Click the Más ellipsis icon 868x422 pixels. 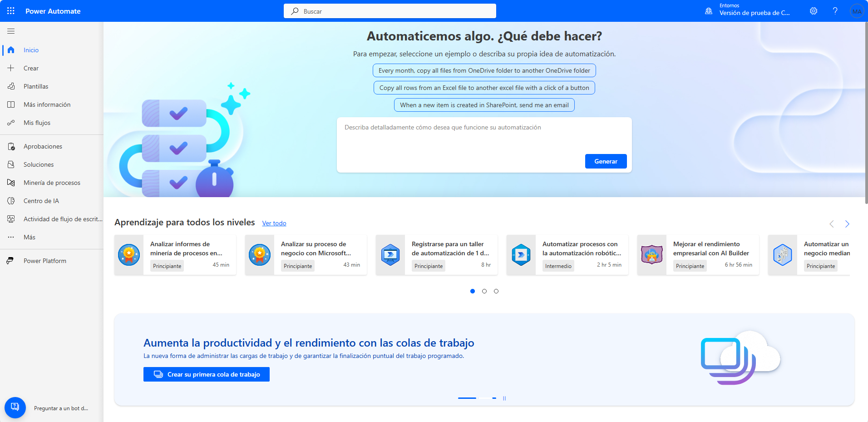(x=11, y=237)
